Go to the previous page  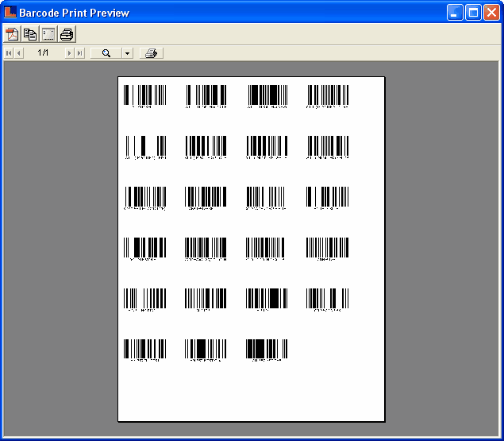tap(18, 53)
